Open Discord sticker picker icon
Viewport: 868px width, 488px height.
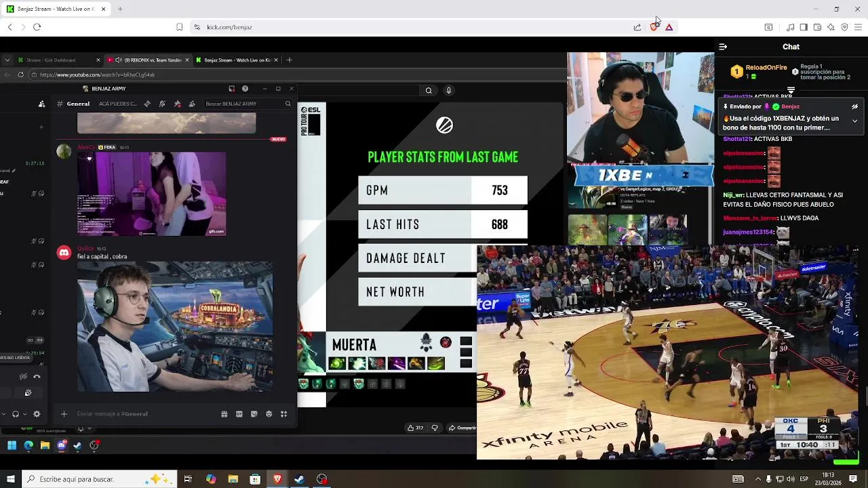254,413
